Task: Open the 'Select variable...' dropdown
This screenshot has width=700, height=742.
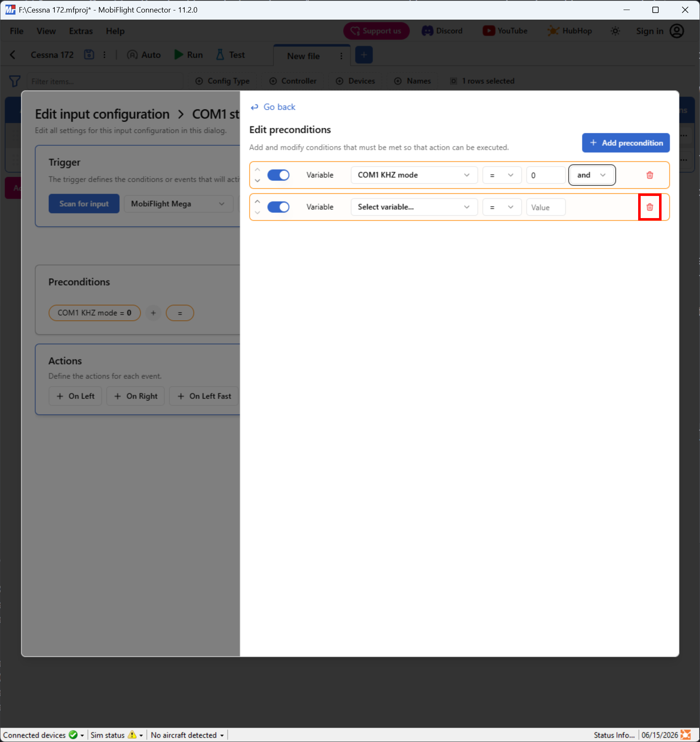Action: point(414,207)
